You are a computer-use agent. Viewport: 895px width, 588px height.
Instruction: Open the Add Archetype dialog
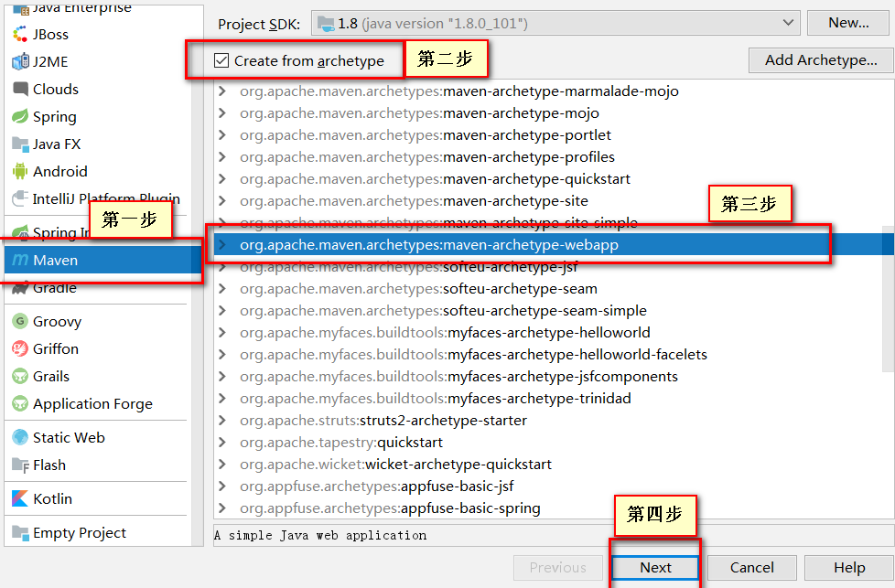tap(820, 59)
